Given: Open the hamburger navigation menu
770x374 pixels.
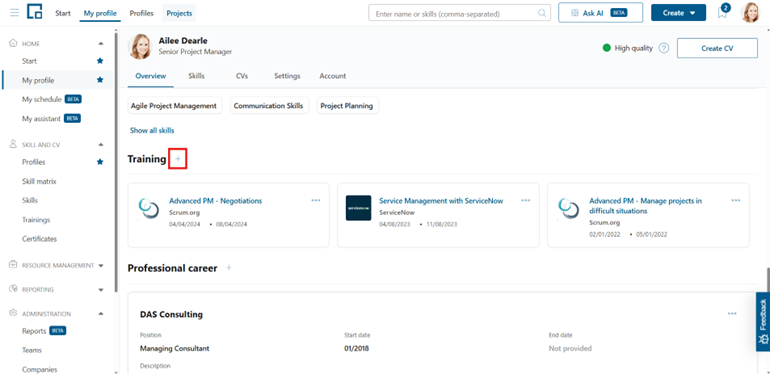Looking at the screenshot, I should [15, 13].
